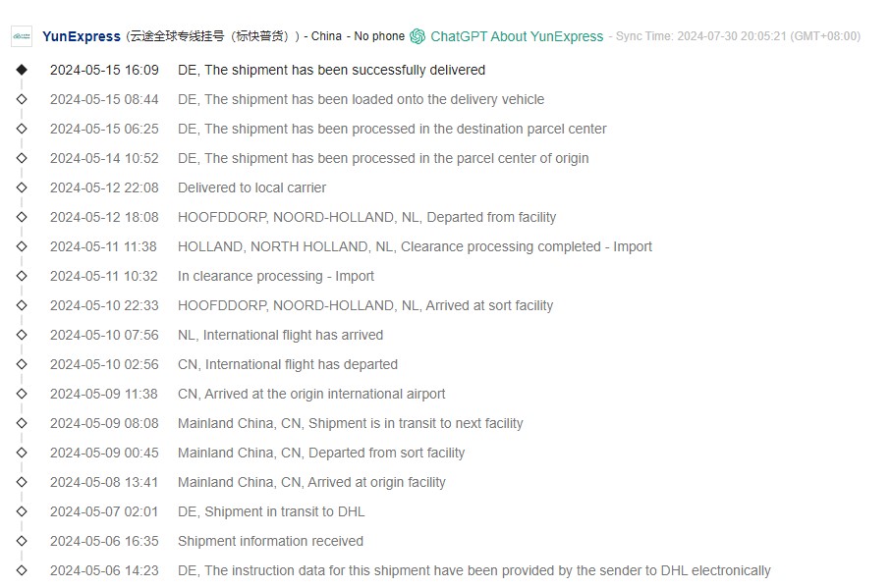Screen dimensions: 891x588
Task: Click the DHL electronic instruction data entry
Action: tap(473, 570)
